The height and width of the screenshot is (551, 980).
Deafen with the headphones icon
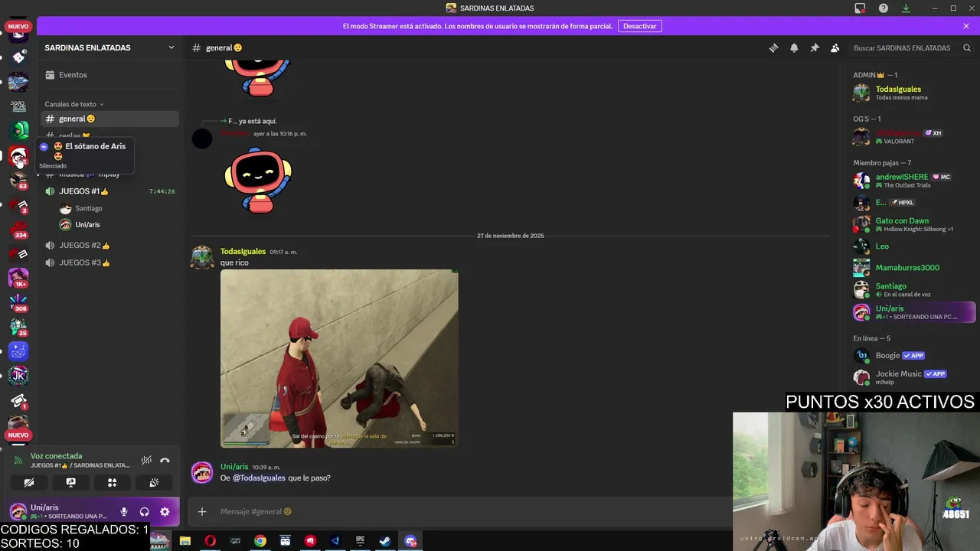click(144, 512)
